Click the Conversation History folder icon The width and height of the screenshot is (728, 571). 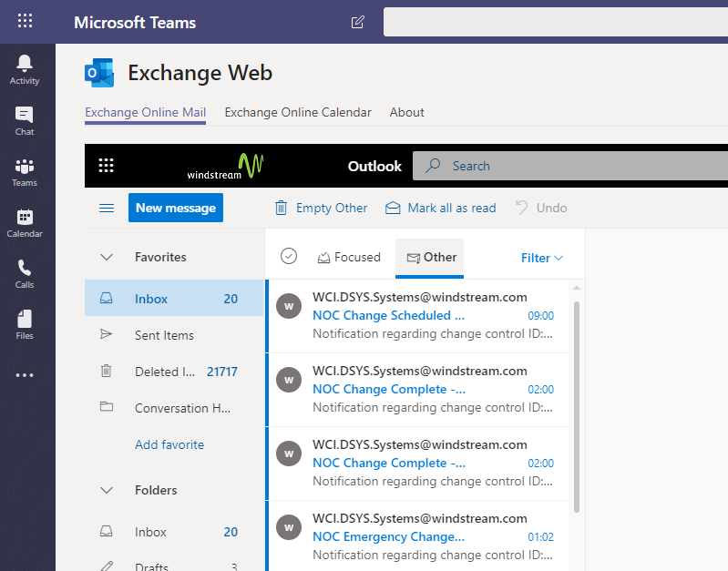tap(107, 407)
